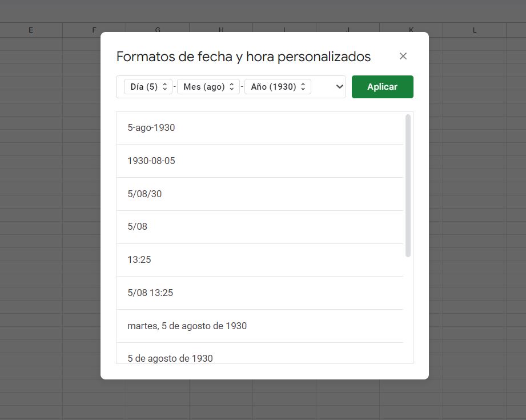Choose the 5/08 short format
The height and width of the screenshot is (420, 526).
[260, 227]
